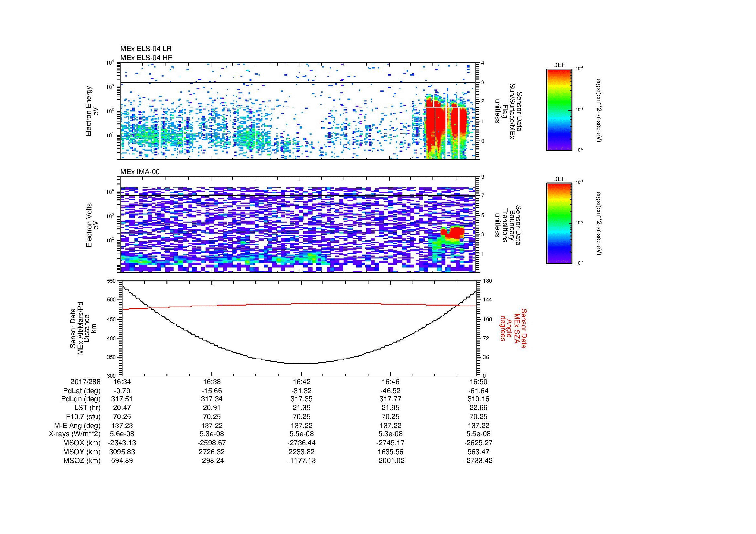This screenshot has height=534, width=756.
Task: Click the SZA tick label '180'
Action: 487,281
